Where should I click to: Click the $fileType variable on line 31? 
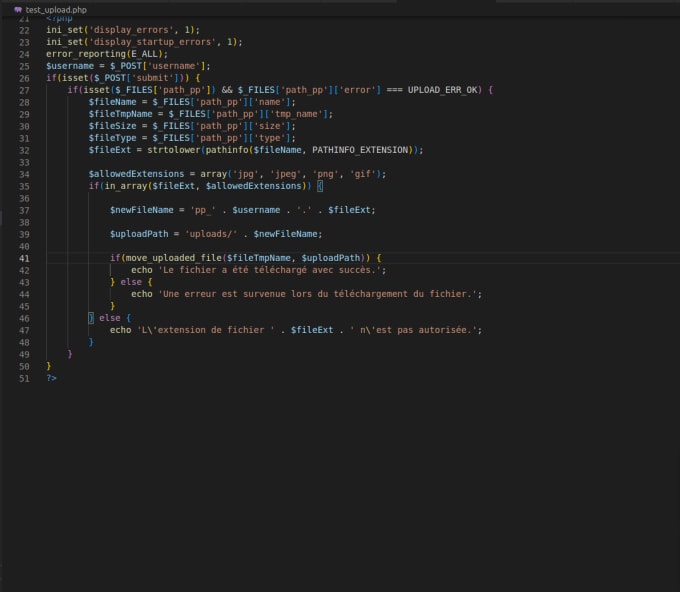point(112,138)
